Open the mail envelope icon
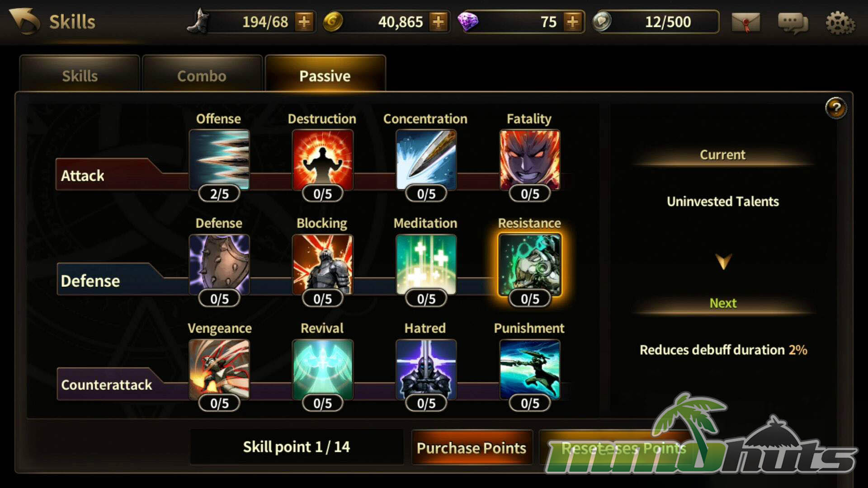The width and height of the screenshot is (868, 488). (746, 22)
